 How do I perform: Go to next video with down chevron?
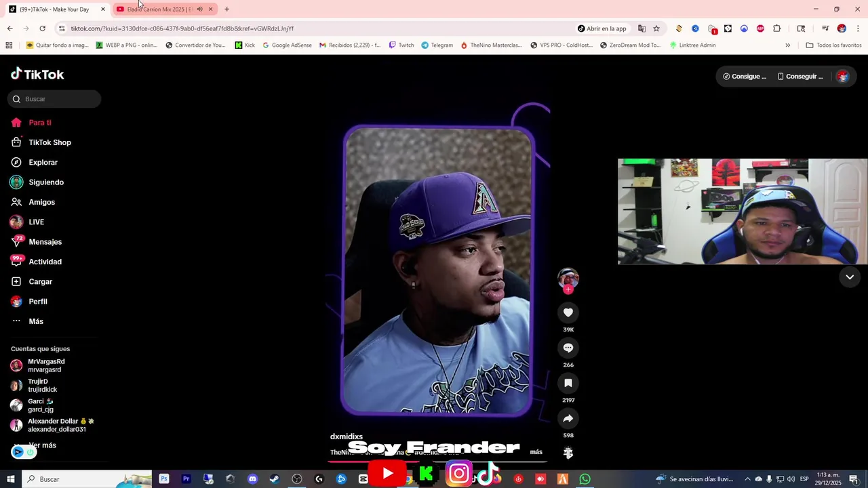[850, 277]
